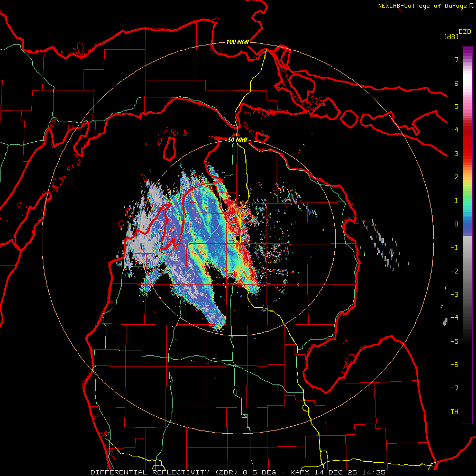Click the -1 value on color scale
Image resolution: width=476 pixels, height=476 pixels.
(x=454, y=248)
